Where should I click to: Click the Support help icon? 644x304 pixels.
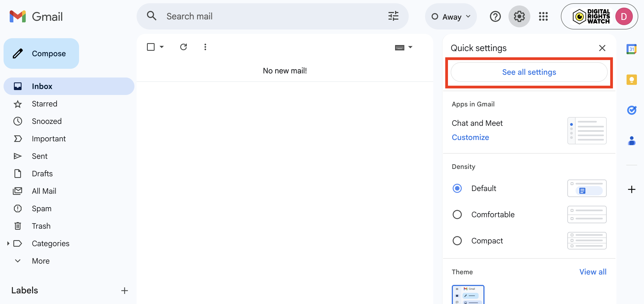tap(495, 16)
